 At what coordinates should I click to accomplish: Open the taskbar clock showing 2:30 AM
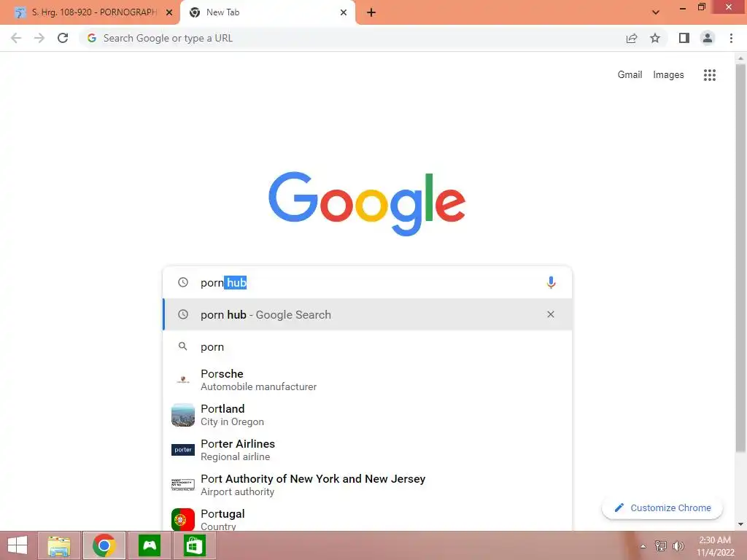pyautogui.click(x=715, y=546)
